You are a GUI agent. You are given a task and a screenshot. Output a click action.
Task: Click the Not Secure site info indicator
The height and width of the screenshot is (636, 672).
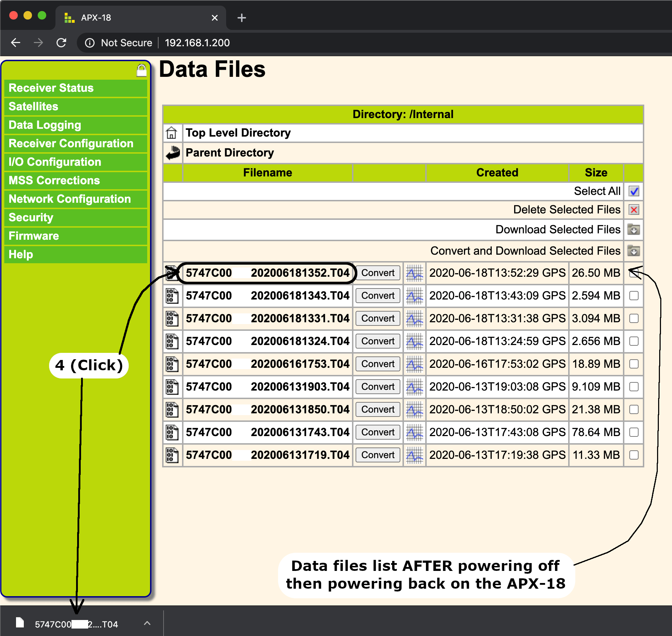click(x=119, y=43)
